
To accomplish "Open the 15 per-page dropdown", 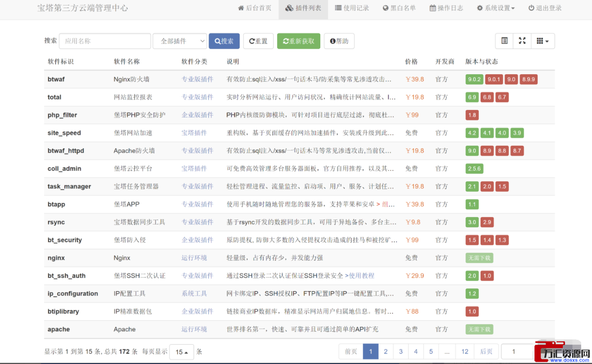I will [182, 352].
